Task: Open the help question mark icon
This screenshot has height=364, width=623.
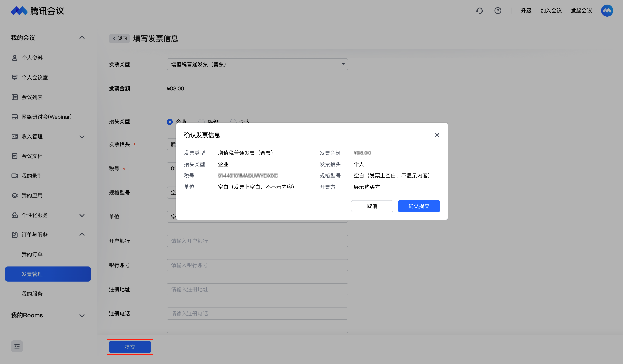Action: 498,11
